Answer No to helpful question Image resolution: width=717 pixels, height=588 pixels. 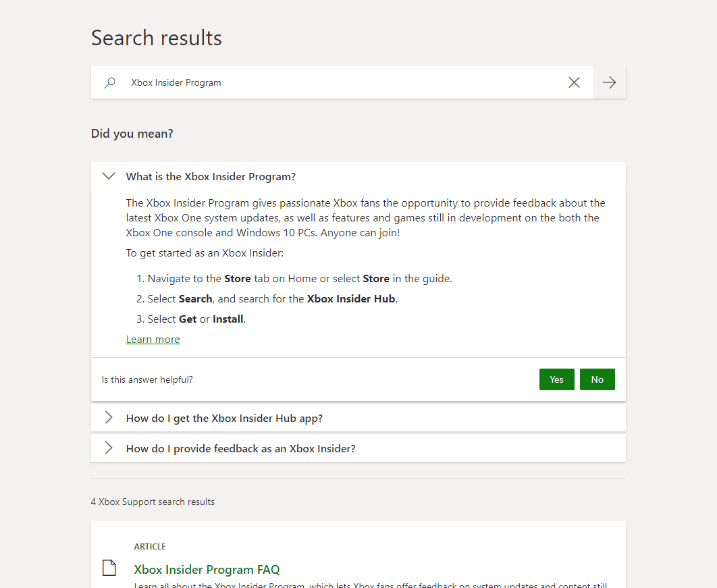click(597, 379)
